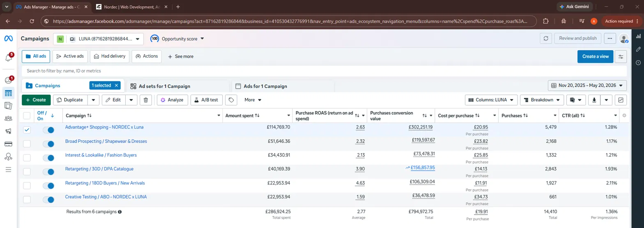Switch to Ad sets for 1 Campaign tab
The image size is (644, 228).
point(177,86)
